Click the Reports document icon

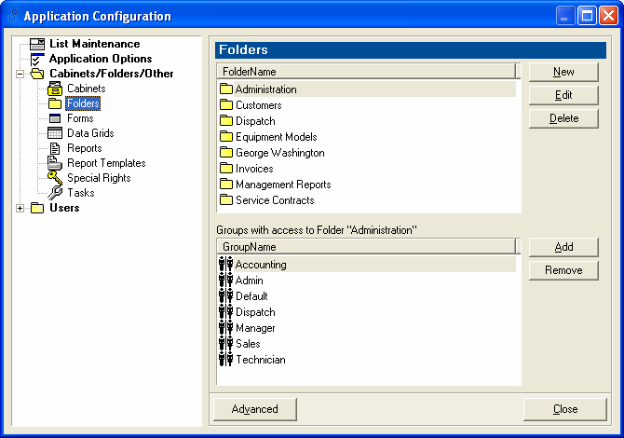point(55,148)
